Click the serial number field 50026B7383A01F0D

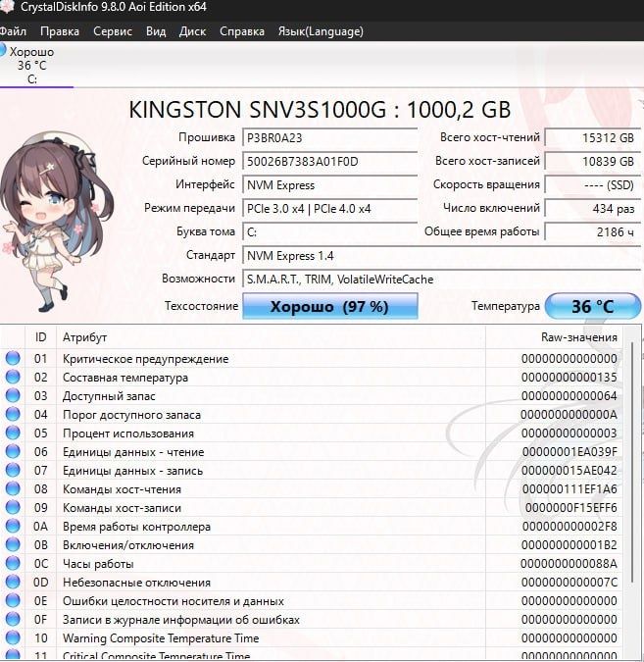329,162
